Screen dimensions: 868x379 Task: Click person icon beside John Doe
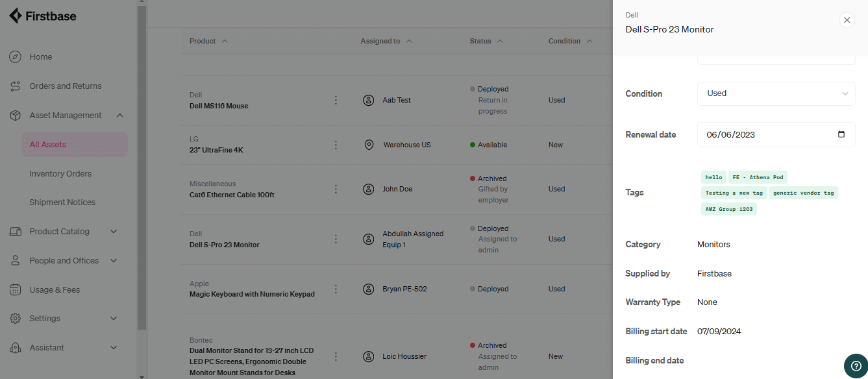point(369,189)
